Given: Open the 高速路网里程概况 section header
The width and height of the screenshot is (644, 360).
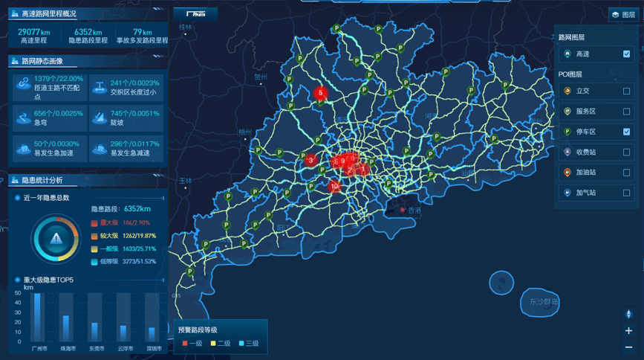Looking at the screenshot, I should coord(48,14).
